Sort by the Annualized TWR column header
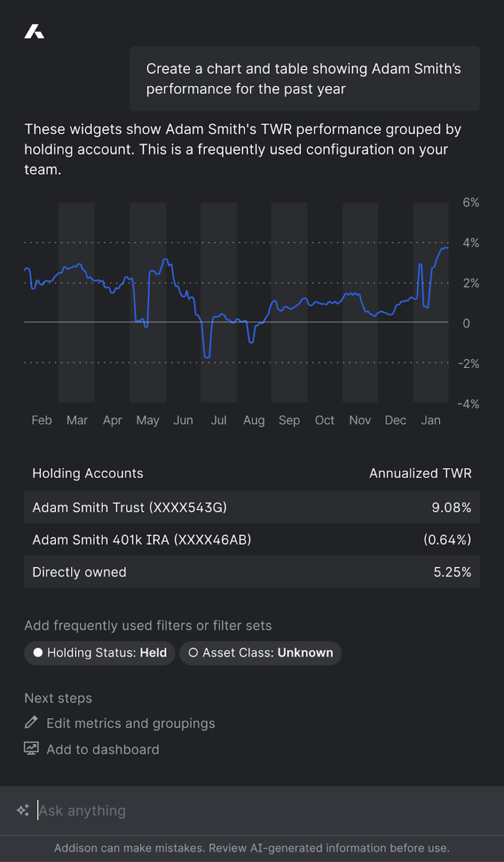 420,473
